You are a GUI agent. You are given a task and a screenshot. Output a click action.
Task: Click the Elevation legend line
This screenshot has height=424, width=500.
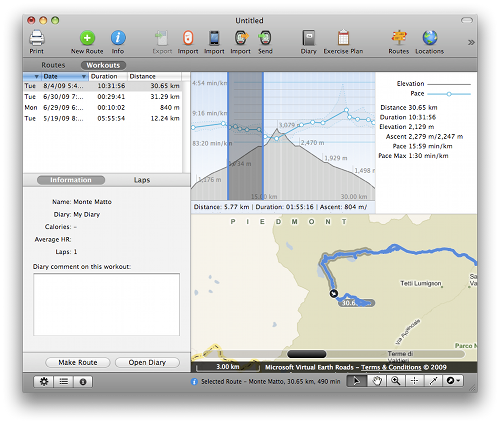[449, 84]
